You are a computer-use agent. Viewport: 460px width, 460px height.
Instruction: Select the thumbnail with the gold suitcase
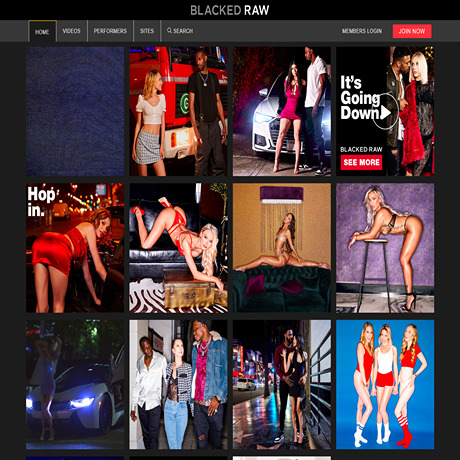pos(178,248)
